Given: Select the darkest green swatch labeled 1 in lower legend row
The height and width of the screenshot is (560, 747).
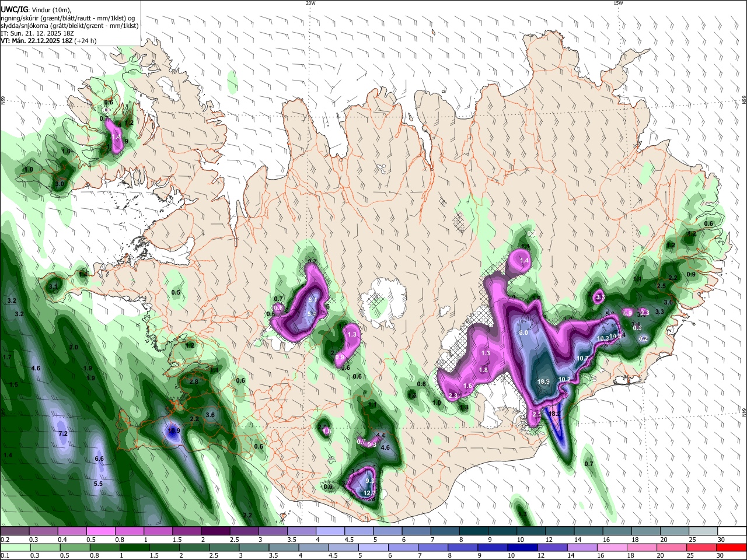Looking at the screenshot, I should (x=134, y=547).
